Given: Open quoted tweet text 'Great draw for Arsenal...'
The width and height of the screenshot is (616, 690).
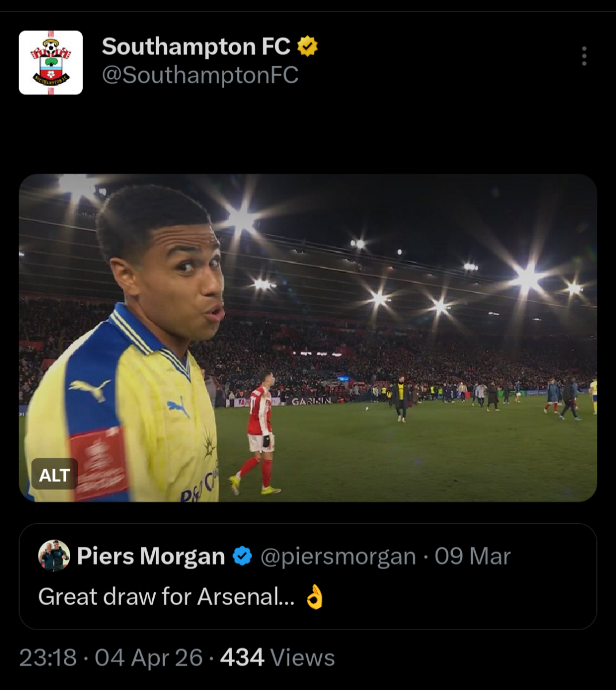Looking at the screenshot, I should coord(167,597).
